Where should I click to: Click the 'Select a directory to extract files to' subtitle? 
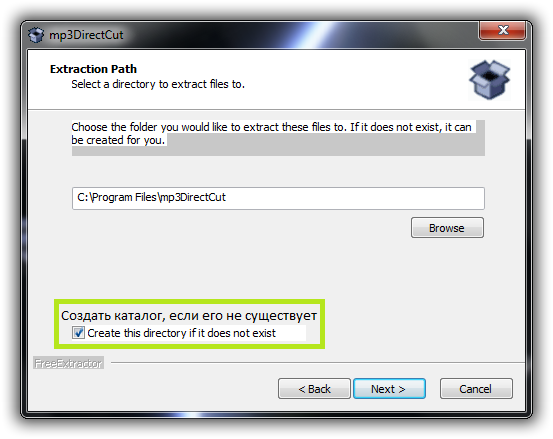[x=158, y=84]
